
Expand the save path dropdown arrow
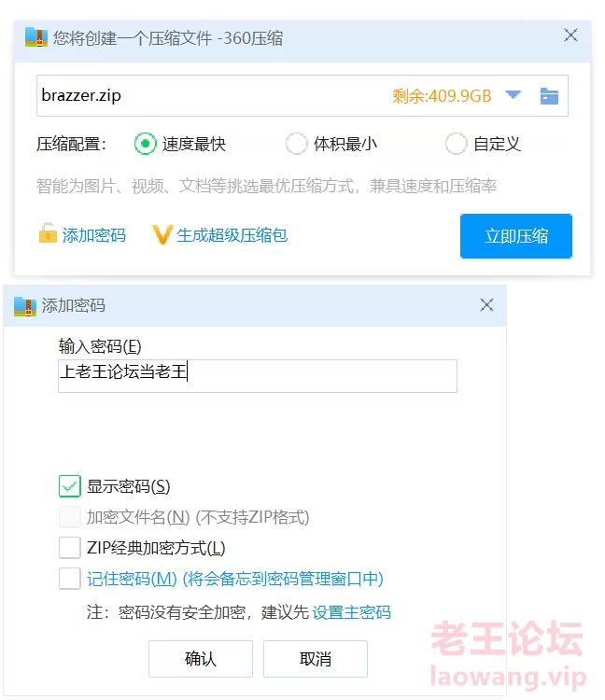coord(513,95)
